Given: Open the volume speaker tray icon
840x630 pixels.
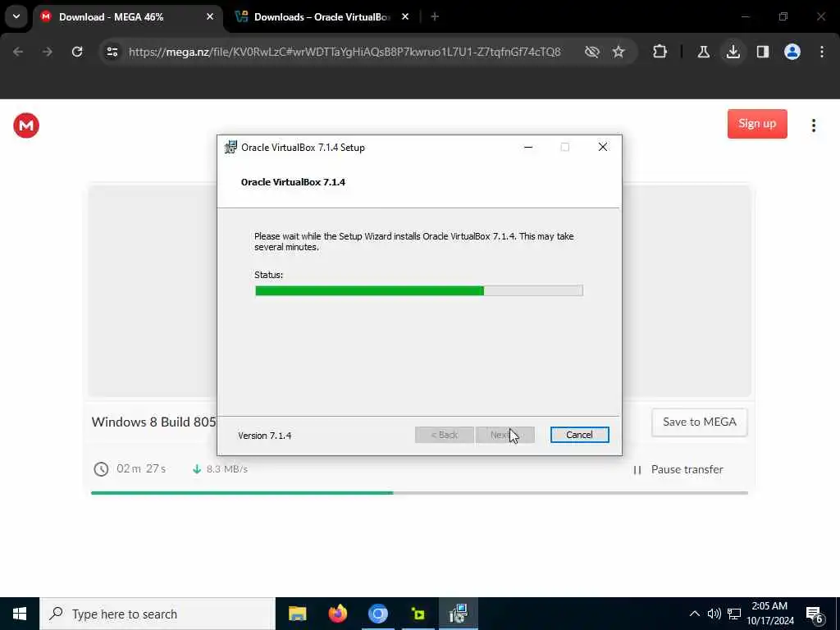Looking at the screenshot, I should (x=714, y=614).
